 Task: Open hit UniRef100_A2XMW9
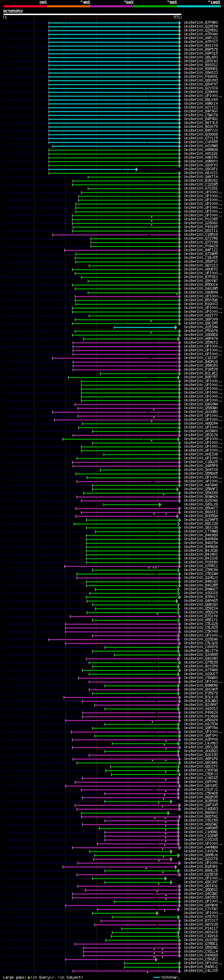click(201, 146)
